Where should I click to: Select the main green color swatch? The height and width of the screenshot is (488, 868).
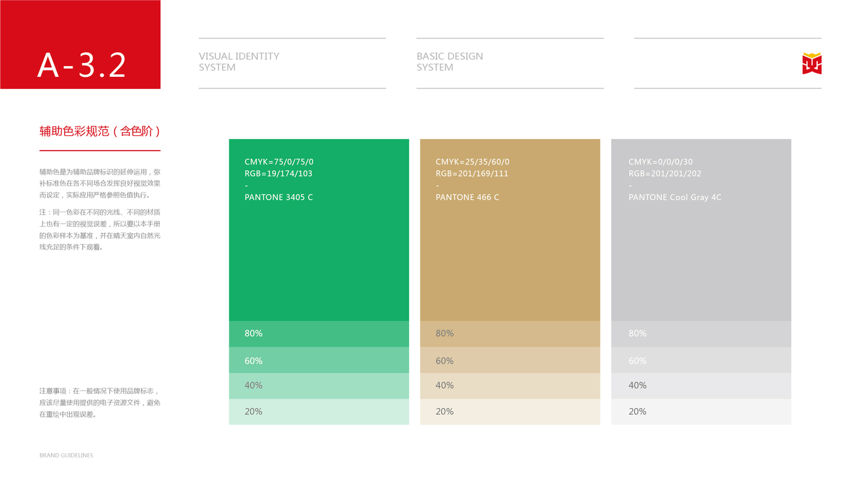click(319, 230)
